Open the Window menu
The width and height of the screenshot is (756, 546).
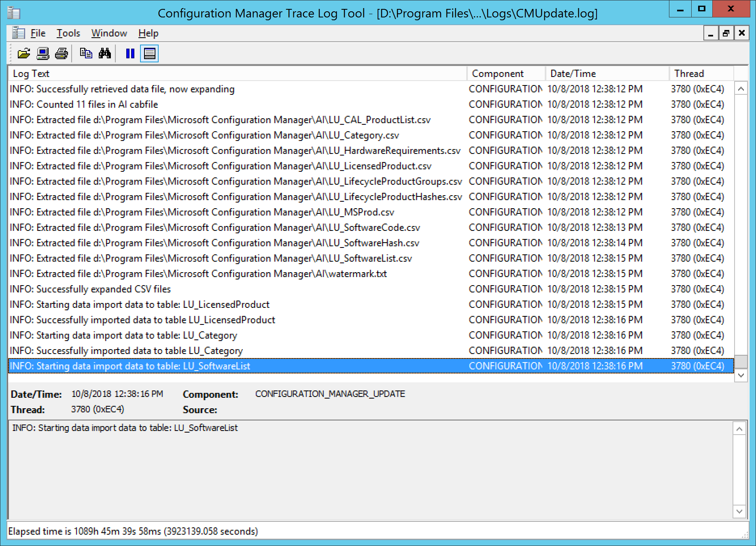point(109,33)
